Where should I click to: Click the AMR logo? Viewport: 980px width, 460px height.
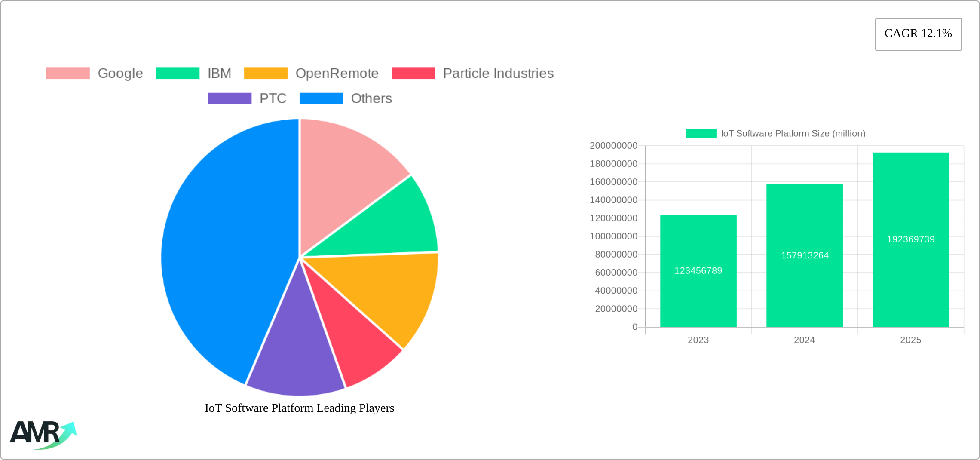tap(43, 435)
